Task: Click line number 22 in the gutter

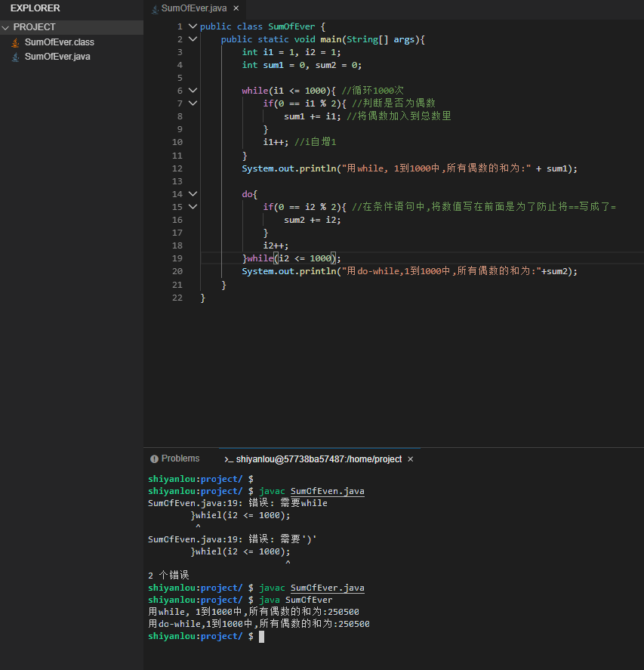Action: tap(177, 298)
